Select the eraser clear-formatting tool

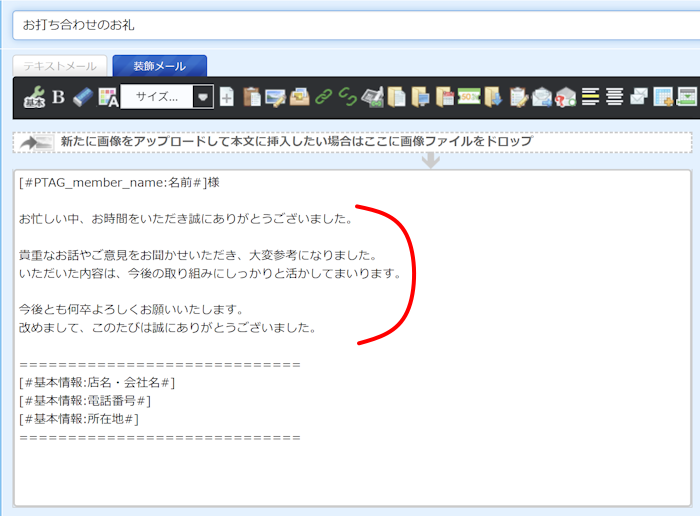[82, 97]
